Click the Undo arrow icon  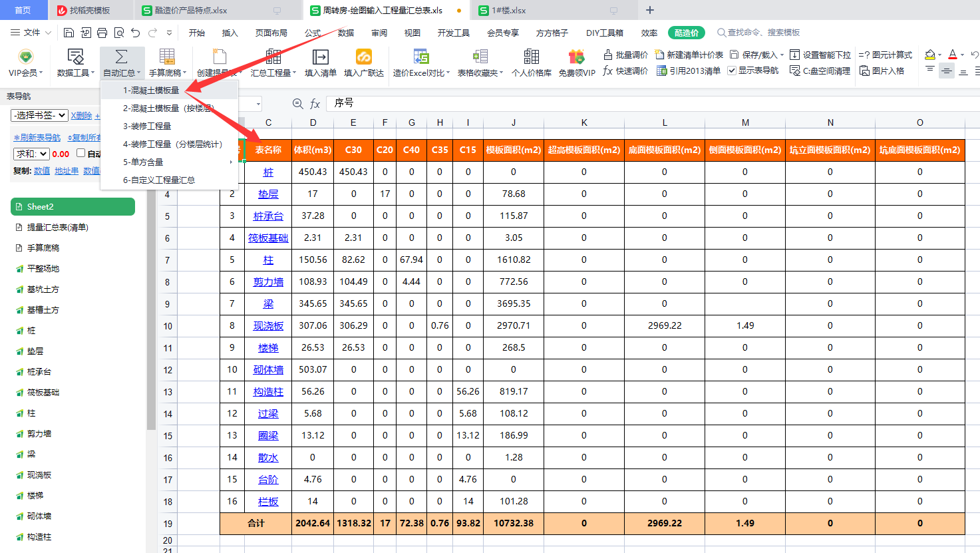(x=136, y=33)
